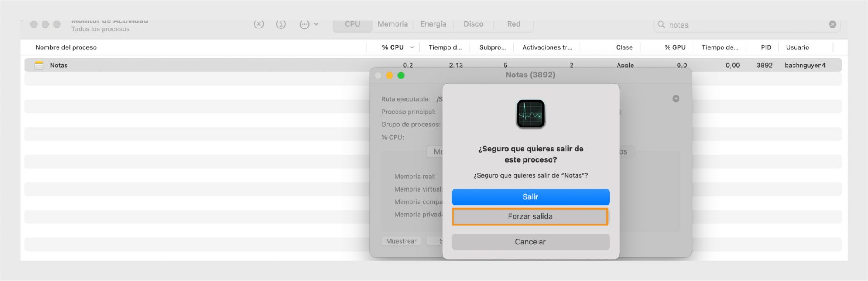This screenshot has height=281, width=868.
Task: Sort by Tiempo d... column header
Action: coord(445,47)
